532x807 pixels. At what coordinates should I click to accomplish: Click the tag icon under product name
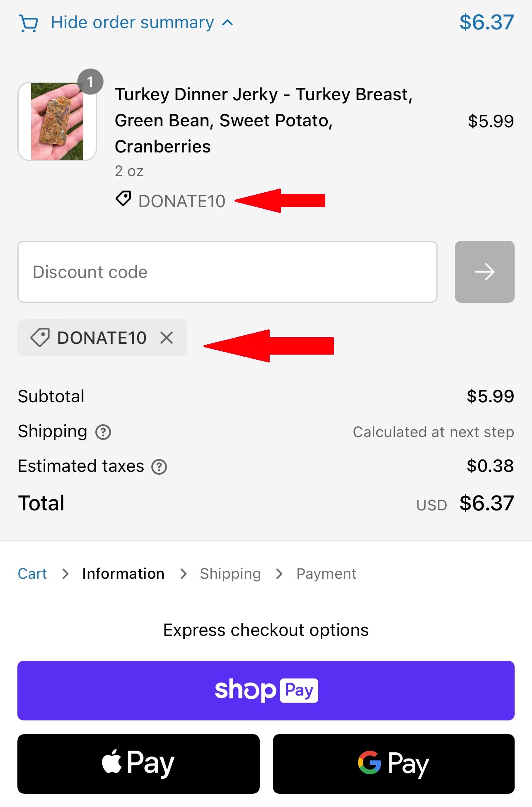point(123,199)
